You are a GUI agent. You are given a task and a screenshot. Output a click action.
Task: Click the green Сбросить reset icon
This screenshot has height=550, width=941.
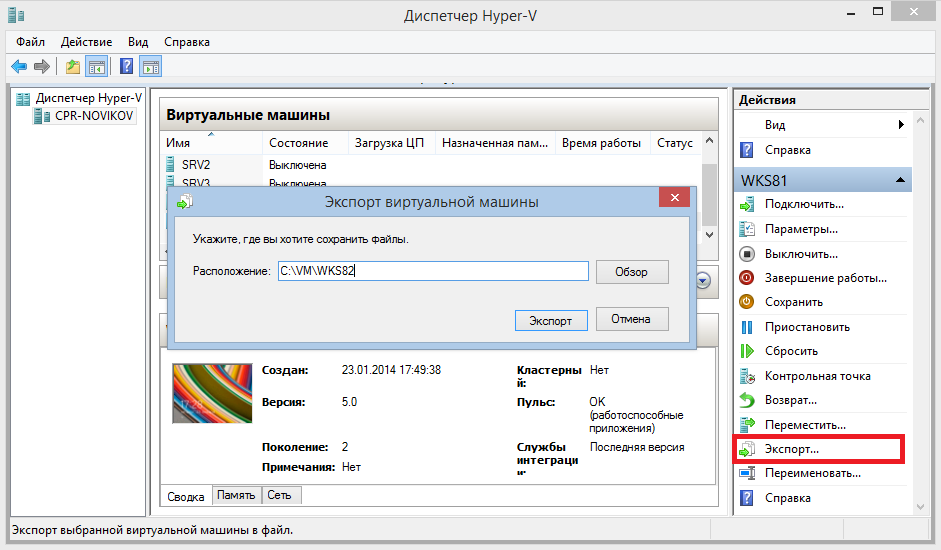(x=746, y=351)
